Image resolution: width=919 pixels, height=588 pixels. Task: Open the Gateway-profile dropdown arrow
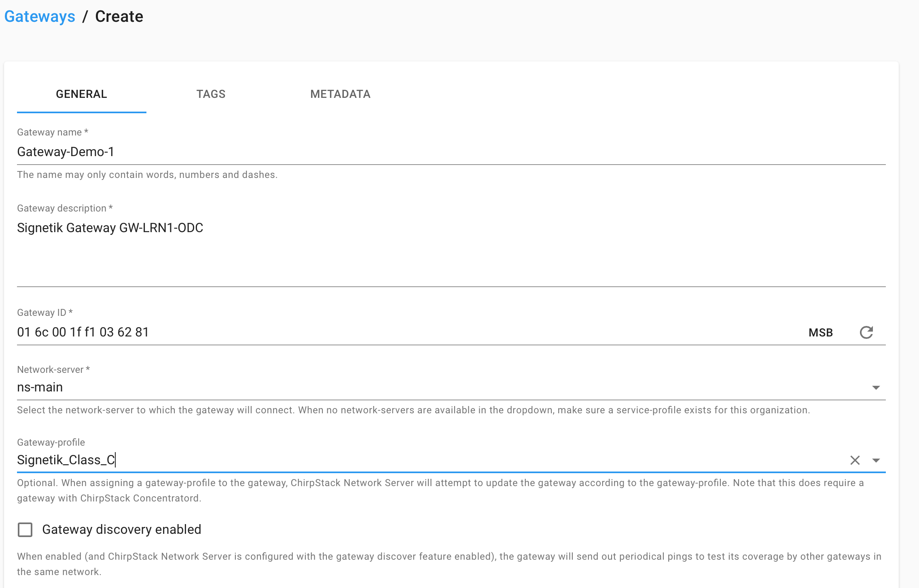click(876, 460)
